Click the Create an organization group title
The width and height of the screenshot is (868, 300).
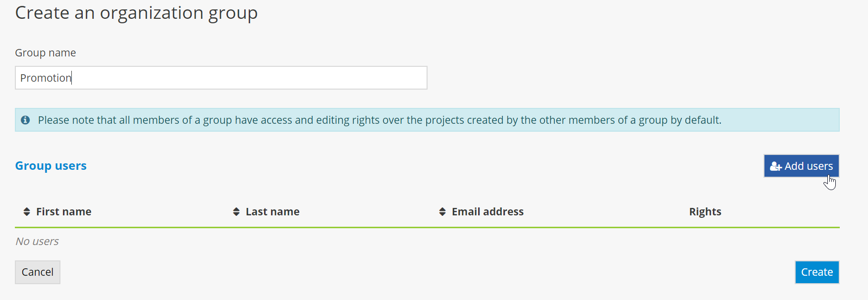(136, 13)
